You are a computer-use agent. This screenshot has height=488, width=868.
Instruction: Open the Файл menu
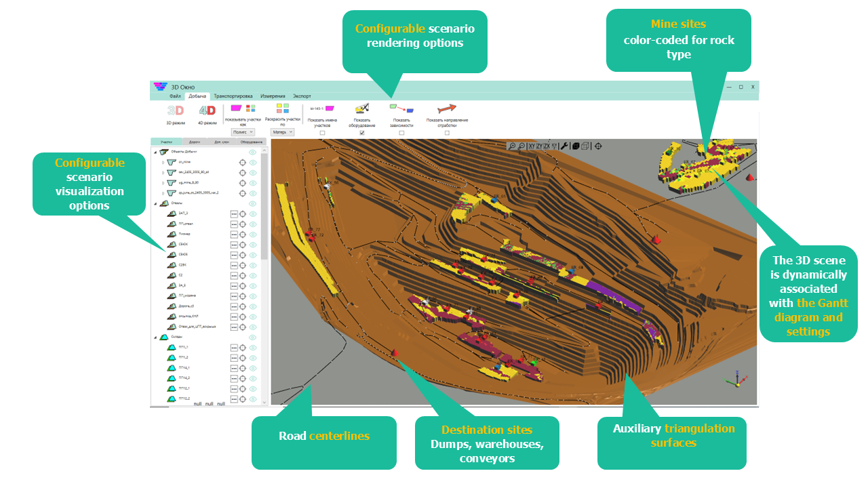(x=176, y=96)
